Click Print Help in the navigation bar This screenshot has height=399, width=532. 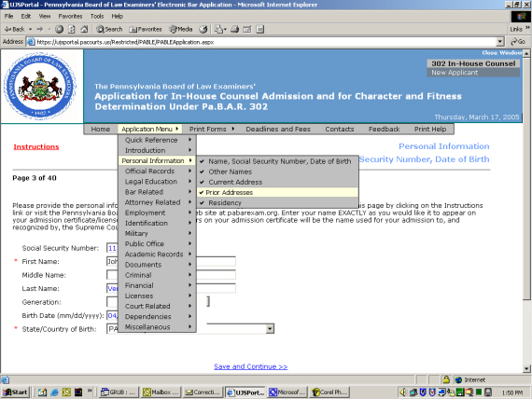click(430, 129)
